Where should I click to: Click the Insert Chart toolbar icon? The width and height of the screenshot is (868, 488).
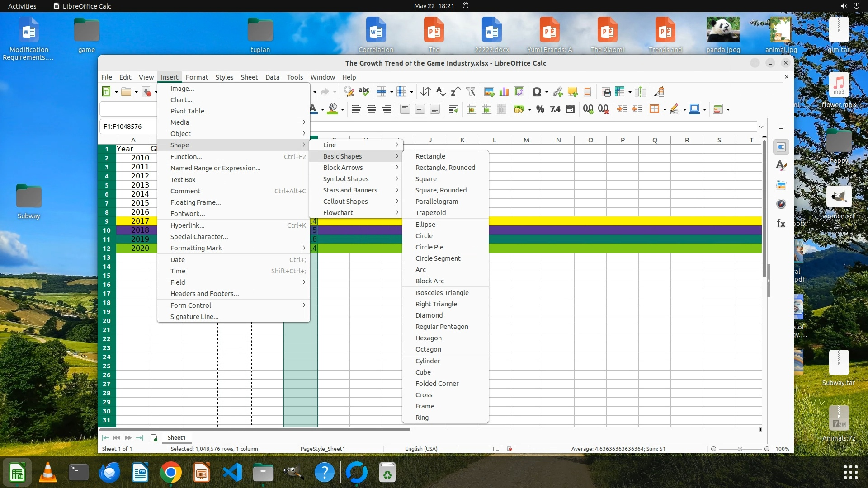pyautogui.click(x=504, y=92)
